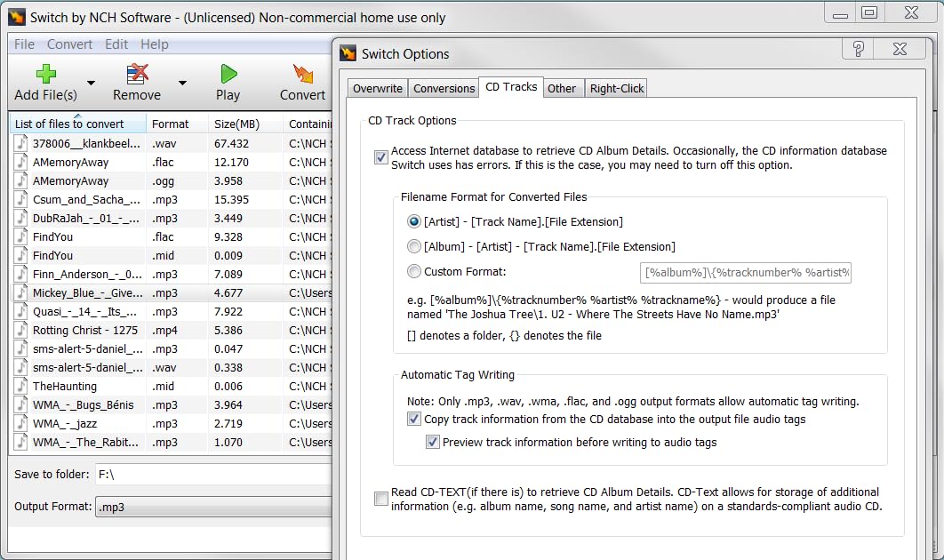
Task: Expand the Add File(s) dropdown arrow
Action: coord(91,83)
